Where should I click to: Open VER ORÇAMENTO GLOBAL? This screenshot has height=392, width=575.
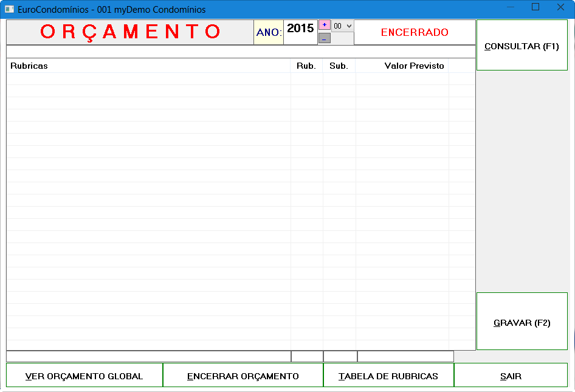click(x=84, y=376)
